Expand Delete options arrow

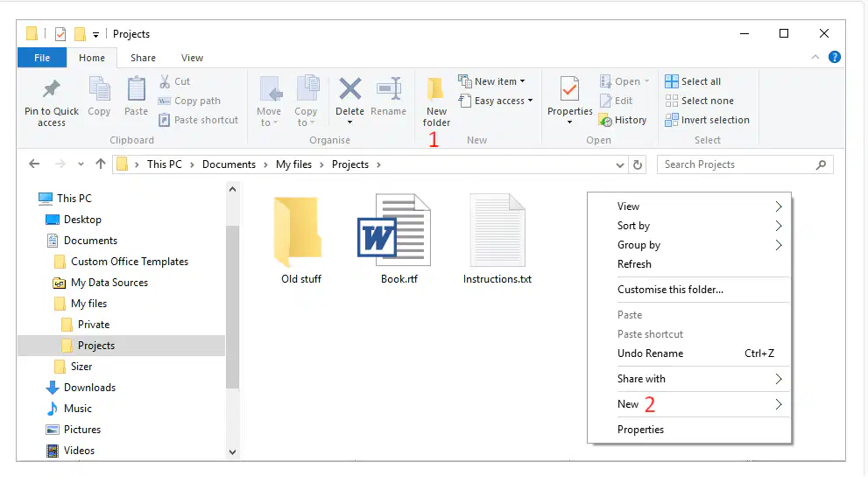point(349,122)
